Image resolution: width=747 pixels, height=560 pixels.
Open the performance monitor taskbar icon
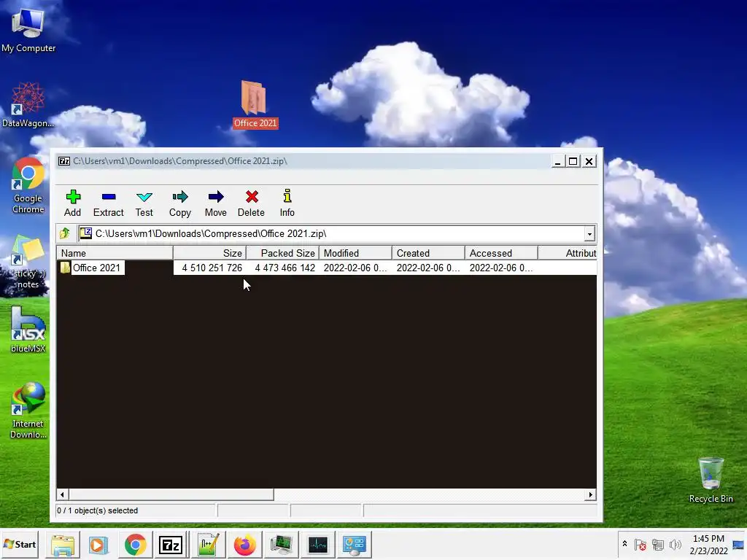point(318,545)
